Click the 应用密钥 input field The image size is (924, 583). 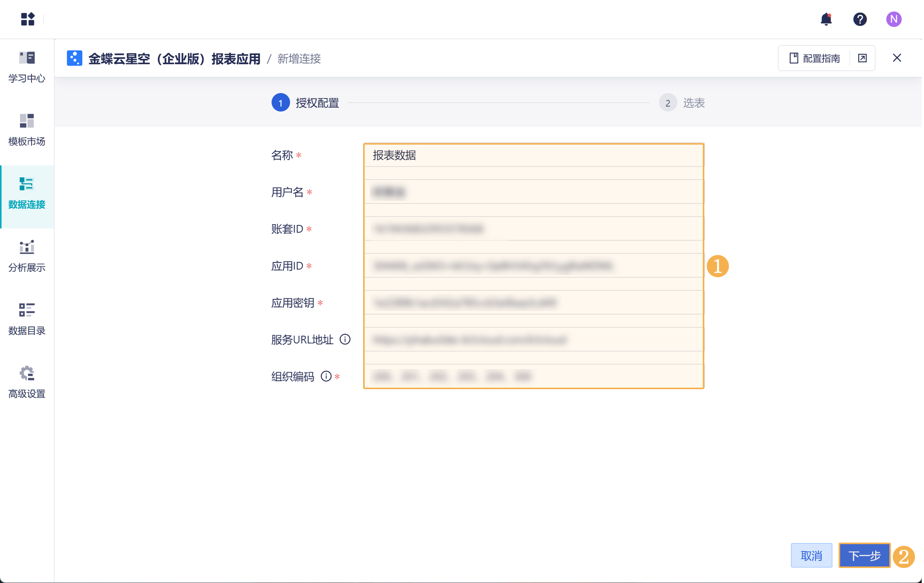pyautogui.click(x=534, y=303)
